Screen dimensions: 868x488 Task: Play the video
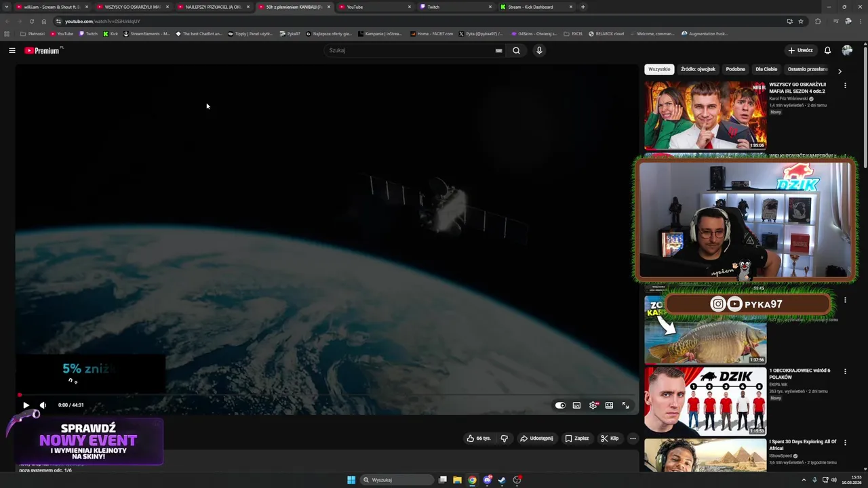coord(26,405)
